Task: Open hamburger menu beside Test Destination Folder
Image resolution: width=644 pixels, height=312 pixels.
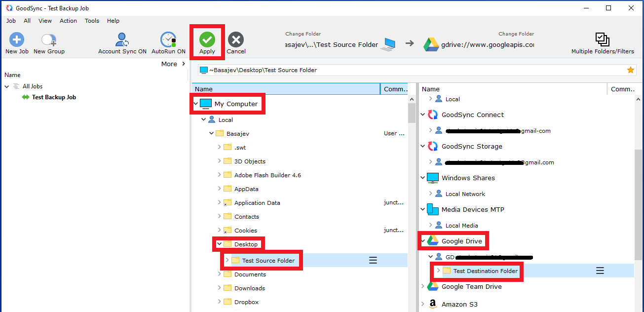Action: click(x=600, y=271)
